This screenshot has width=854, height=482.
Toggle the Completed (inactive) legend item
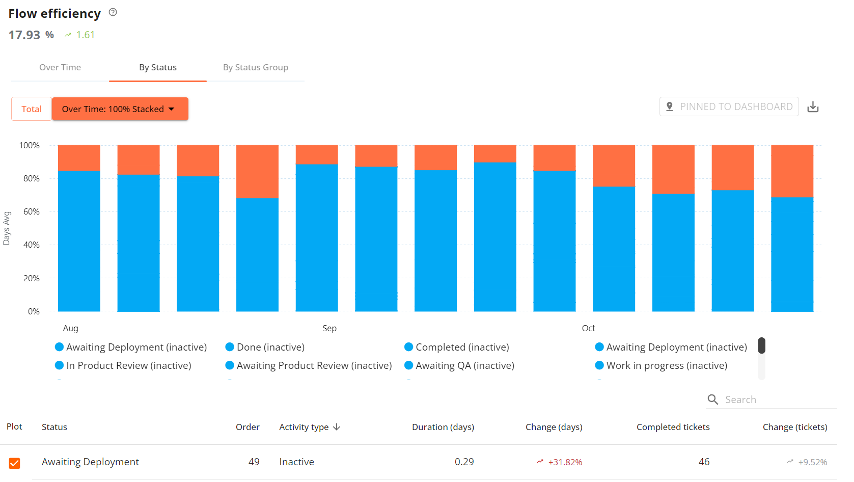457,347
